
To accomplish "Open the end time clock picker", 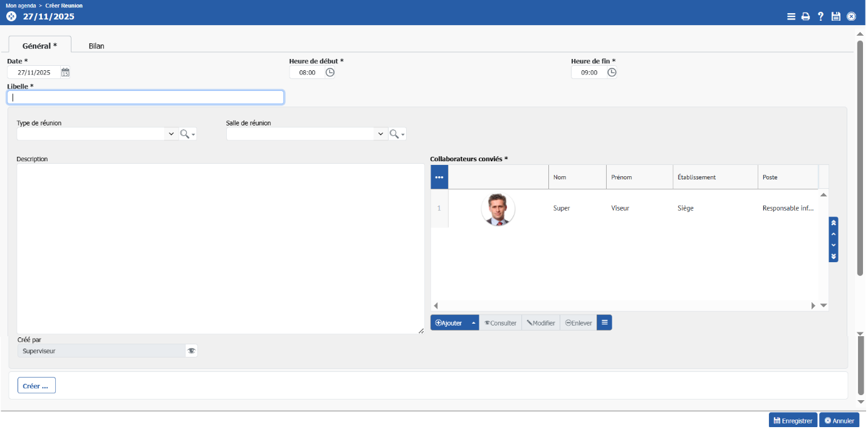I will click(612, 73).
